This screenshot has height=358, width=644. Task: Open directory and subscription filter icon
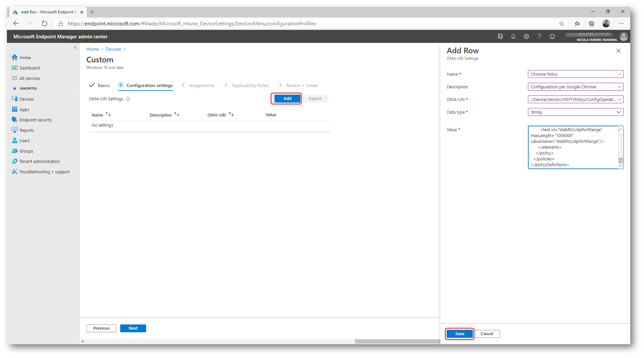[500, 37]
